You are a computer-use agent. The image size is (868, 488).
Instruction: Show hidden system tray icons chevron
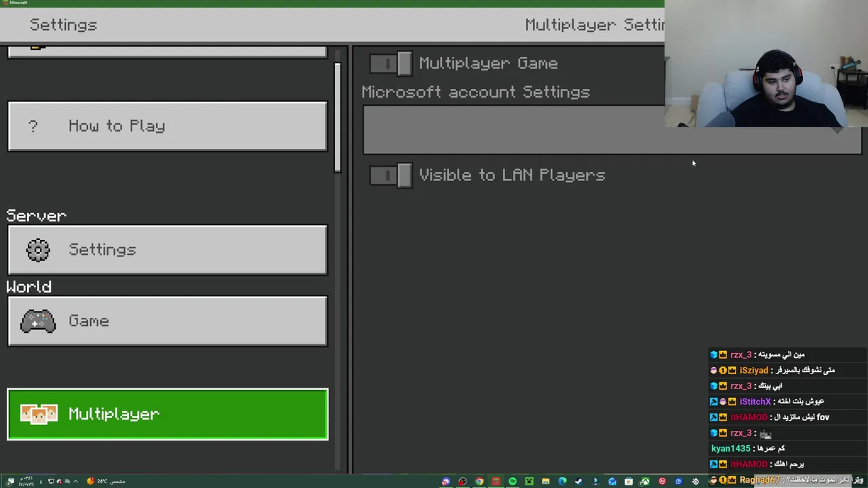pyautogui.click(x=75, y=481)
